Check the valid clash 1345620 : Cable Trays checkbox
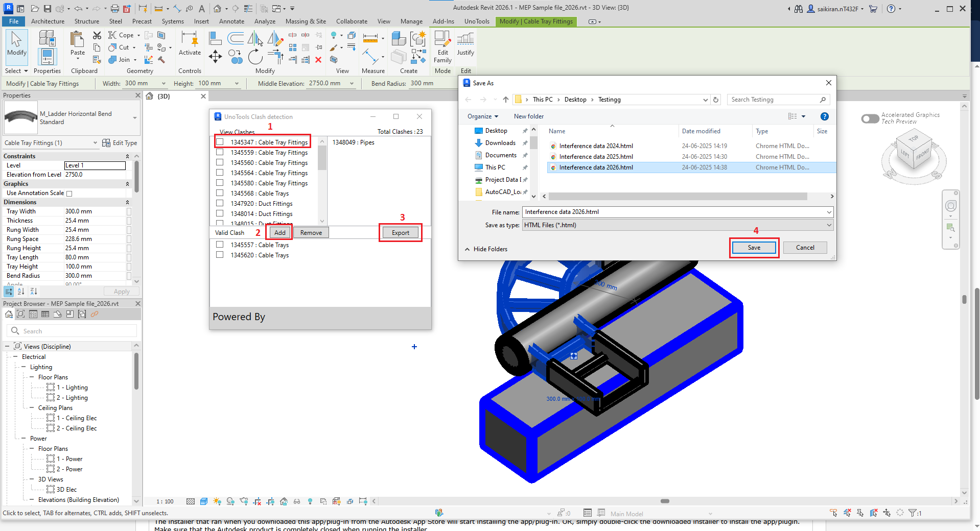The width and height of the screenshot is (980, 531). point(220,255)
